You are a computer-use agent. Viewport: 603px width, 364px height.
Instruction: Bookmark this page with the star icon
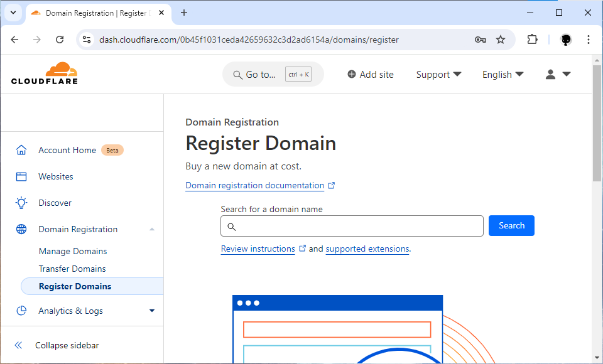pos(501,40)
